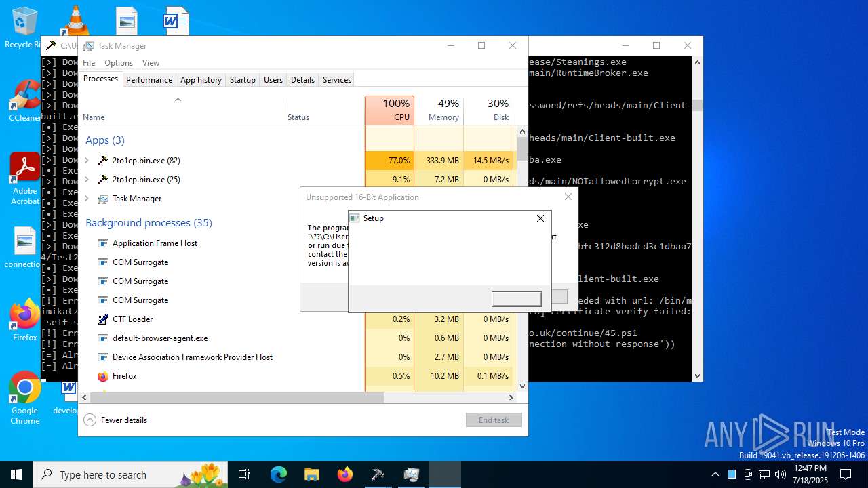Open Recycle Bin desktop icon
The width and height of the screenshot is (868, 488).
pos(24,27)
